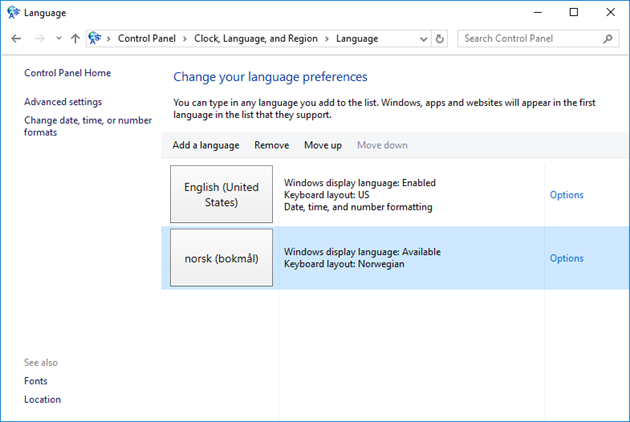
Task: Click 'Windows display language: Enabled' text
Action: [x=360, y=183]
